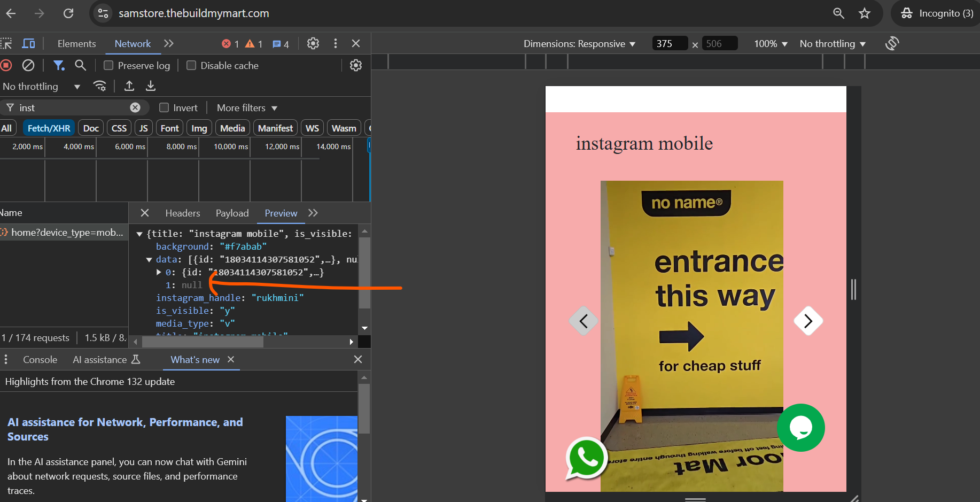Screen dimensions: 980x502
Task: Filter requests by JS type
Action: coord(143,128)
